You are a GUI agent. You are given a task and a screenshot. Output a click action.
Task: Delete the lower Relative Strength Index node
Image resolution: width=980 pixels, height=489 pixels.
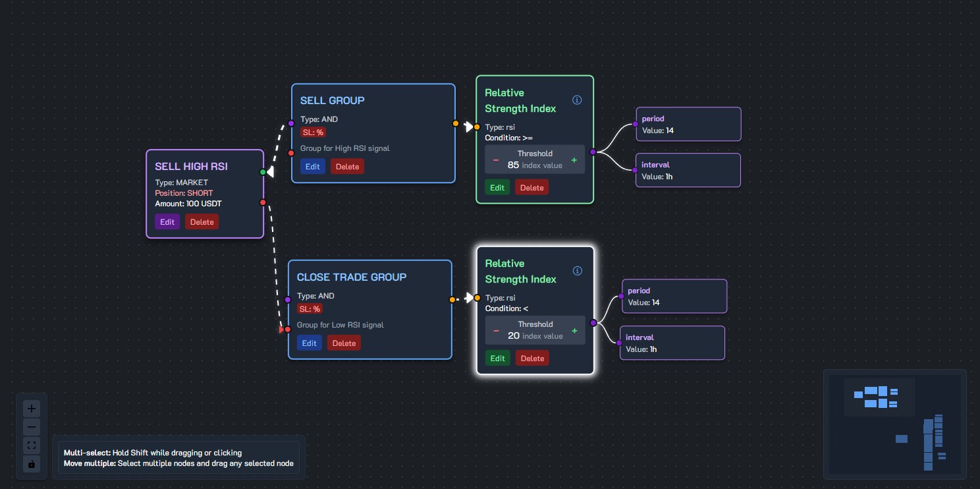(532, 358)
